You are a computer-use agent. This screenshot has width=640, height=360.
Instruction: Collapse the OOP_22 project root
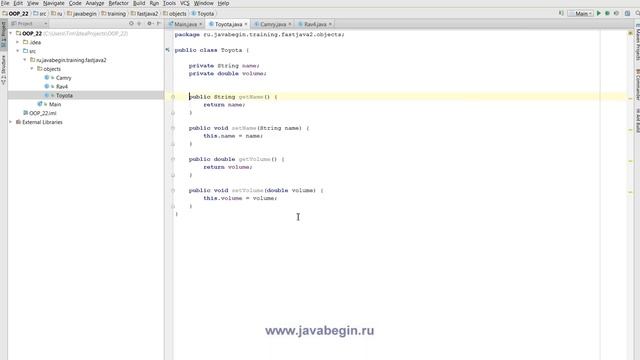11,33
